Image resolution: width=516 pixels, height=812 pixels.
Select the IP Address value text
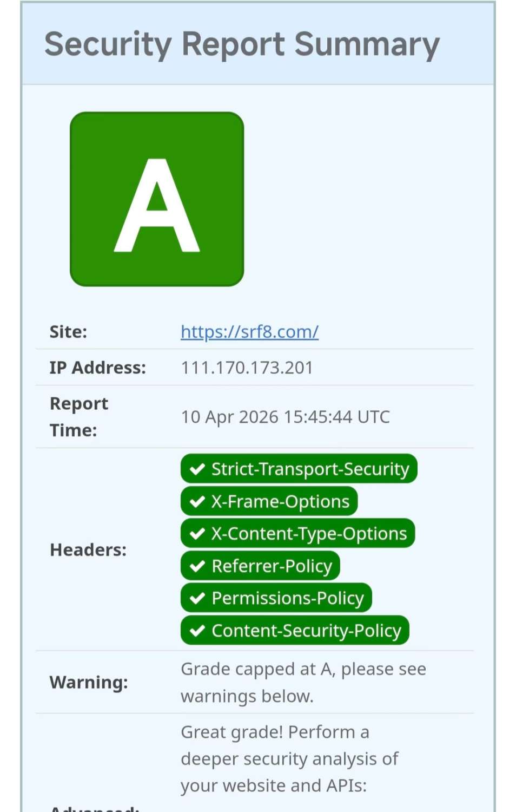[x=247, y=367]
